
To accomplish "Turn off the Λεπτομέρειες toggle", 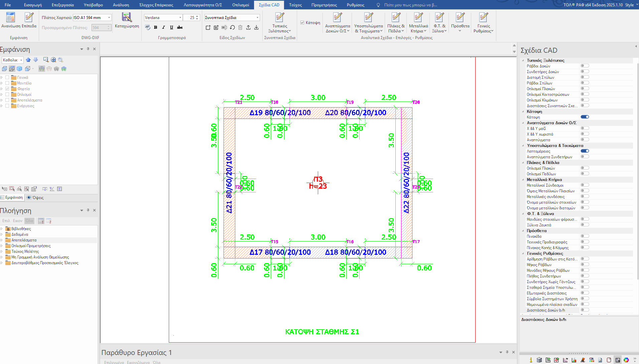I will tap(585, 151).
